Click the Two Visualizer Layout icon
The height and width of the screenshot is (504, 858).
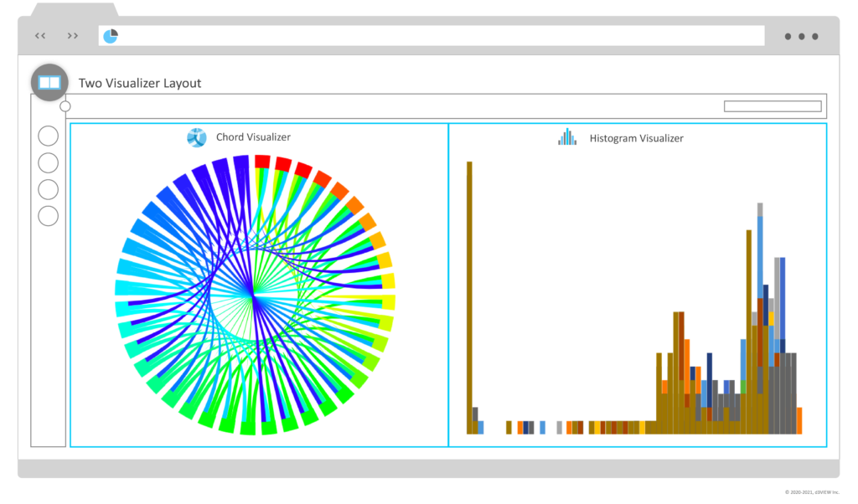click(49, 83)
